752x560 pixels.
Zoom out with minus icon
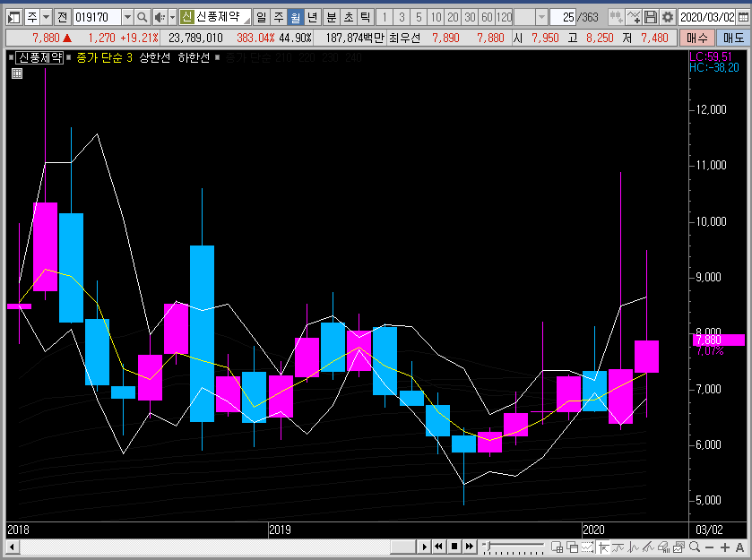click(710, 547)
